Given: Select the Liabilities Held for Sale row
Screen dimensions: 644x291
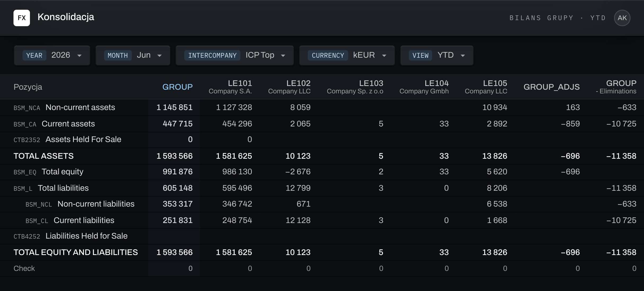Looking at the screenshot, I should [322, 236].
